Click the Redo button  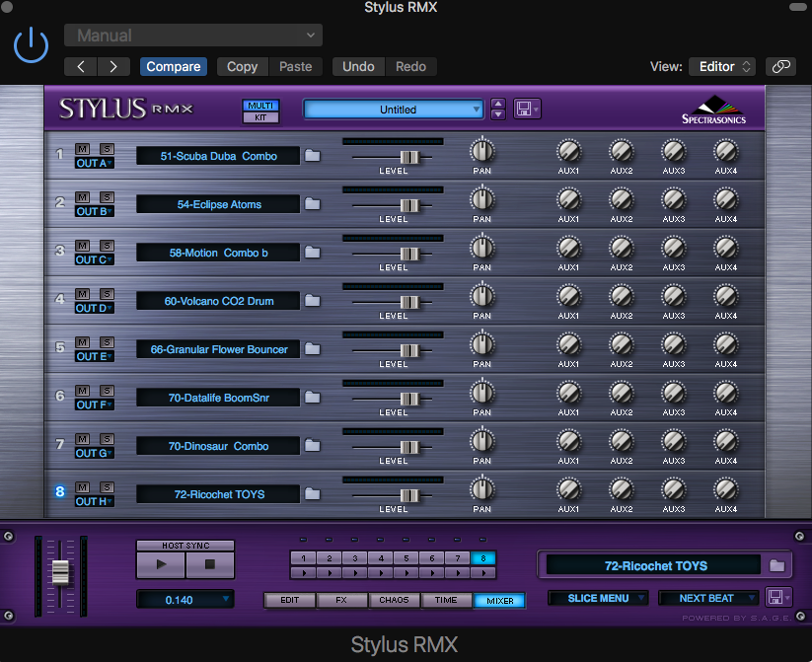click(x=411, y=66)
